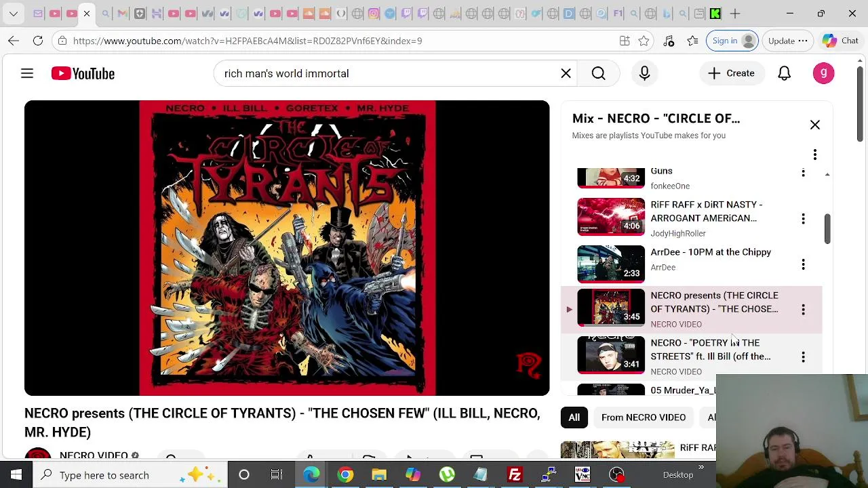The height and width of the screenshot is (488, 868).
Task: Play RiFF RAFF x DiRT NASTY thumbnail
Action: click(610, 216)
